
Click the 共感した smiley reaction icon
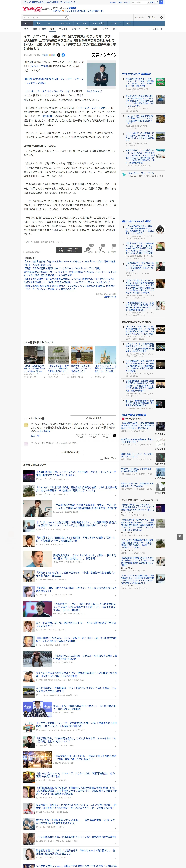pyautogui.click(x=77, y=436)
